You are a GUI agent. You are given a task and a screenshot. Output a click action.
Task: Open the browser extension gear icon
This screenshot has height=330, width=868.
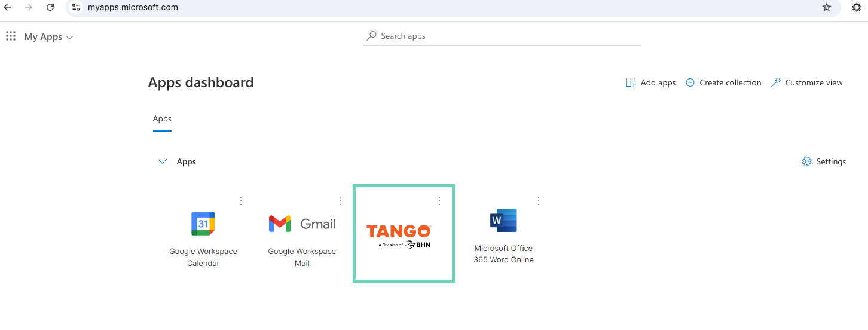pyautogui.click(x=856, y=7)
